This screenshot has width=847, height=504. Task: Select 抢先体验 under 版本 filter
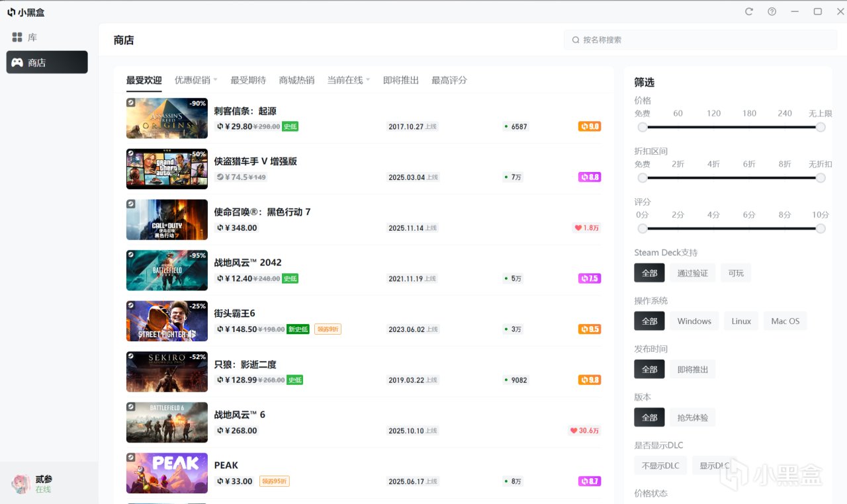pos(692,418)
